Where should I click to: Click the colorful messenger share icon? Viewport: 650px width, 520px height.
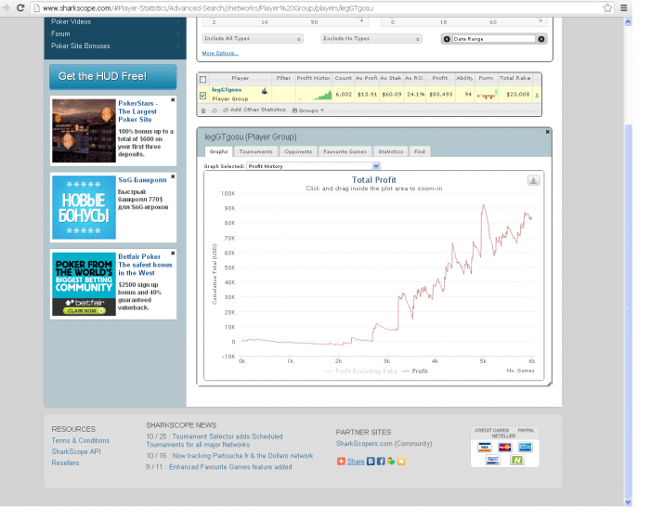(x=390, y=461)
